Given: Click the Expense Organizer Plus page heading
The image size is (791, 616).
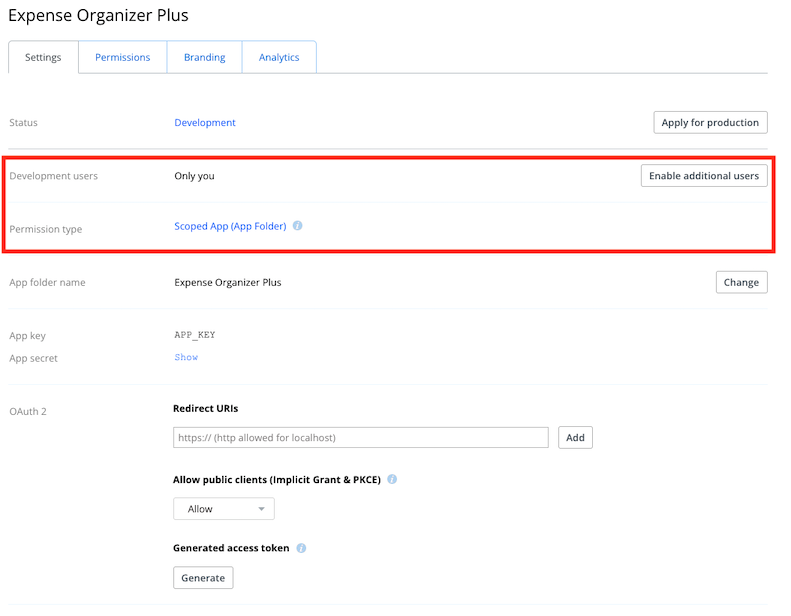Looking at the screenshot, I should click(x=98, y=16).
